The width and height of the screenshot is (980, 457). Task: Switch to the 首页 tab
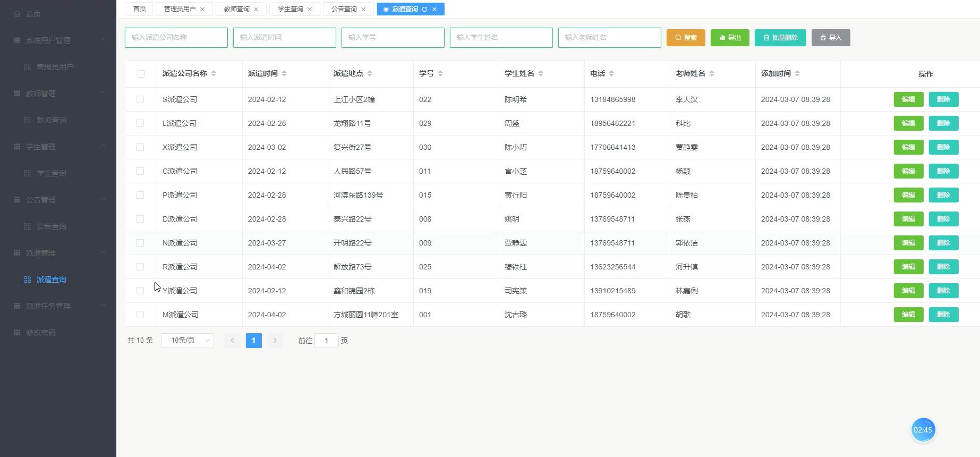pos(139,9)
